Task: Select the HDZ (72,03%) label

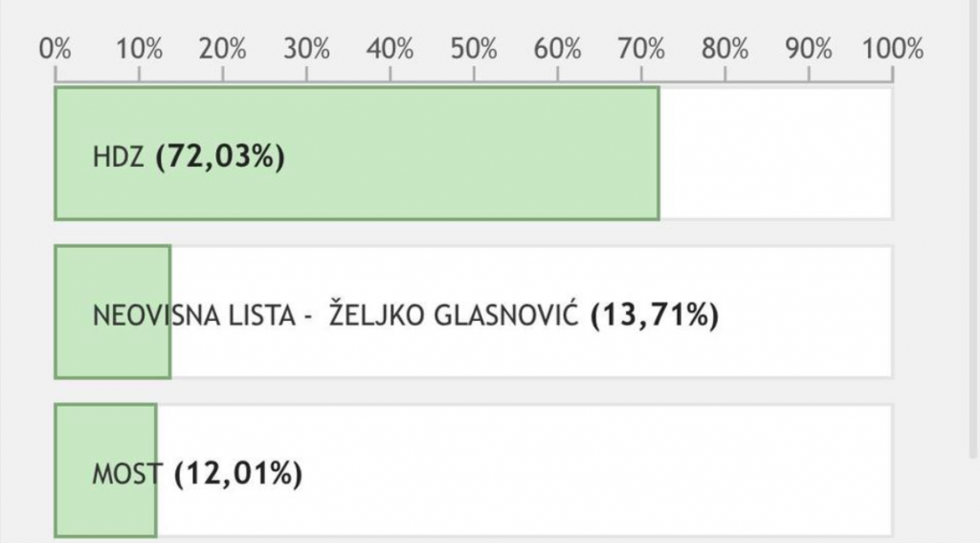Action: 189,156
